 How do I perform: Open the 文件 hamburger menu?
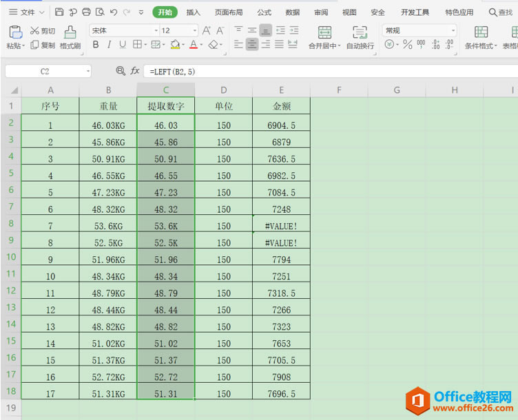coord(13,12)
